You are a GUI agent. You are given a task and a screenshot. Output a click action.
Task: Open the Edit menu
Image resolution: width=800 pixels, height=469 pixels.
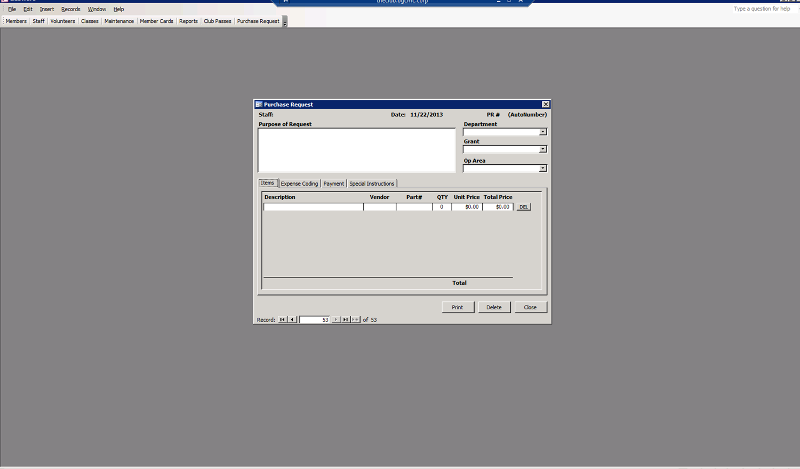point(28,9)
